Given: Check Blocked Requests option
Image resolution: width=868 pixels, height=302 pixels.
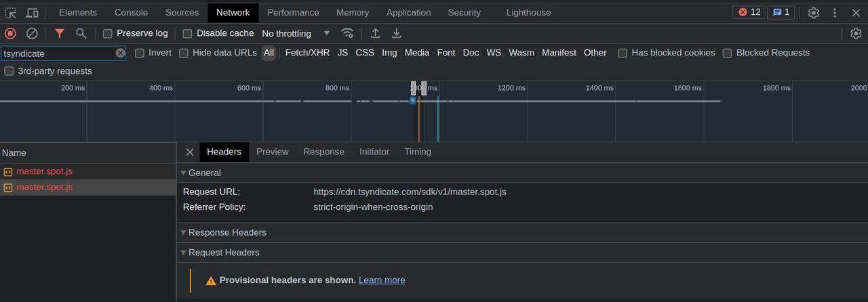Looking at the screenshot, I should coord(727,53).
